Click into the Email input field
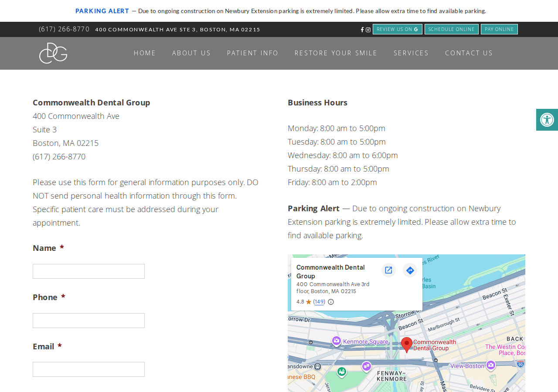The width and height of the screenshot is (558, 392). click(88, 369)
